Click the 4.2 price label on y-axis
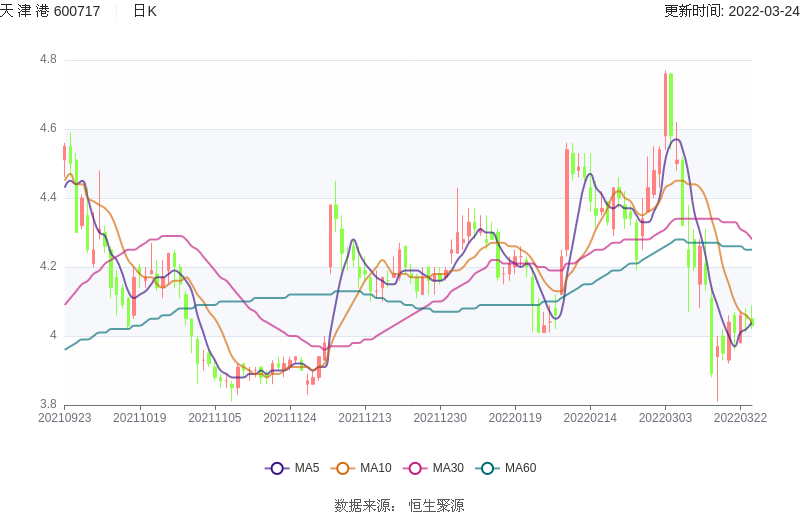 point(48,267)
